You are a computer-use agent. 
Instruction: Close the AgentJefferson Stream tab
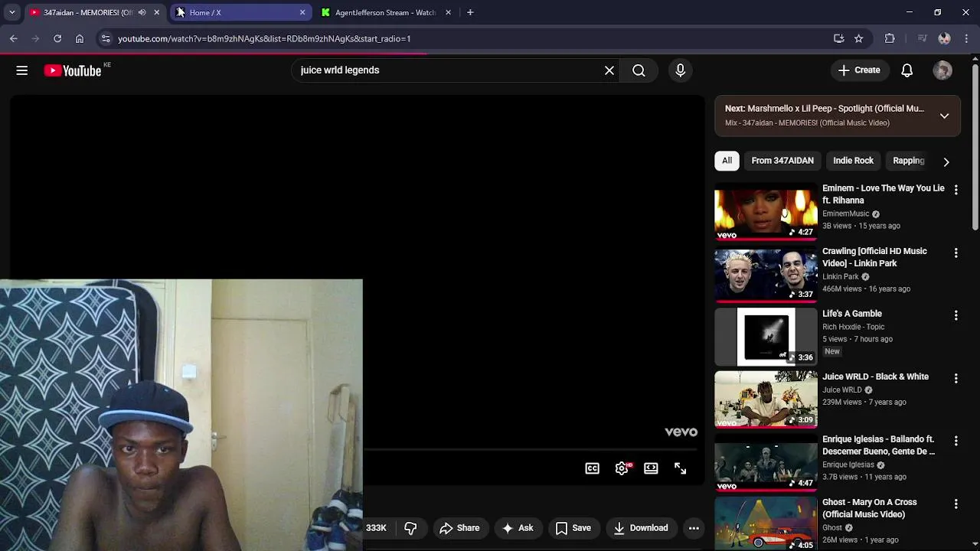(448, 12)
